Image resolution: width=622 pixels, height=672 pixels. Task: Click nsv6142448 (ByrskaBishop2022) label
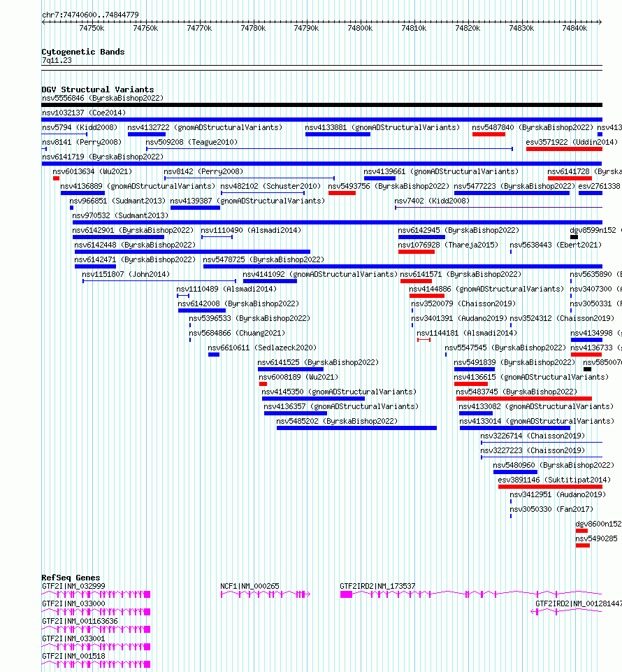[x=136, y=245]
